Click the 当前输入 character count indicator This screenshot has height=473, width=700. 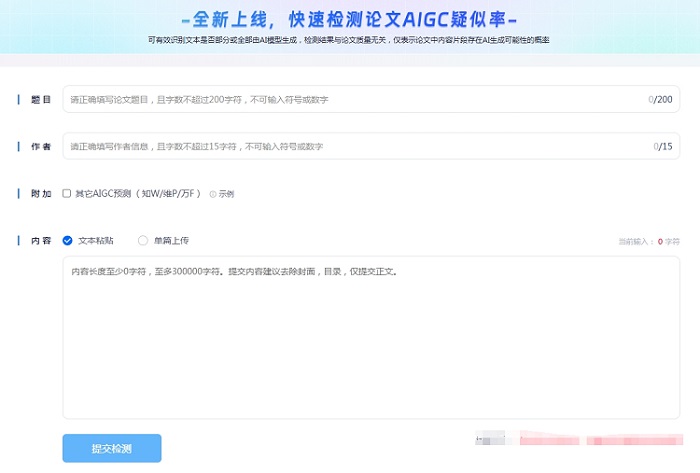coord(648,242)
